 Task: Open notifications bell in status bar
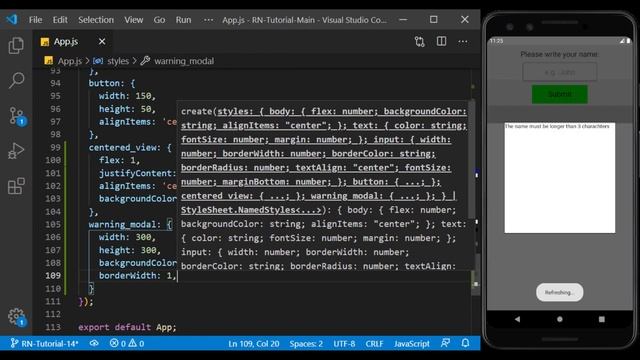pos(465,344)
